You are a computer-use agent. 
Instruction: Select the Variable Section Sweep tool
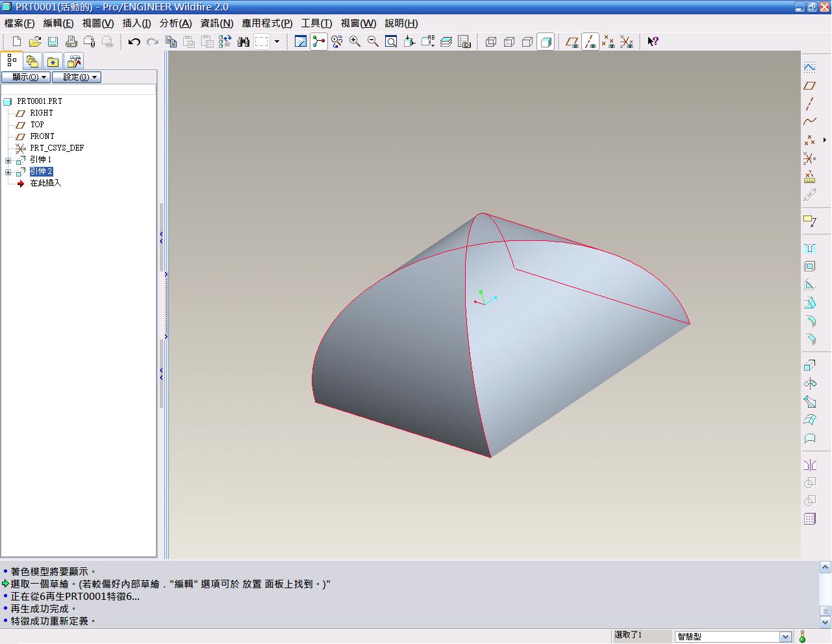pos(809,401)
